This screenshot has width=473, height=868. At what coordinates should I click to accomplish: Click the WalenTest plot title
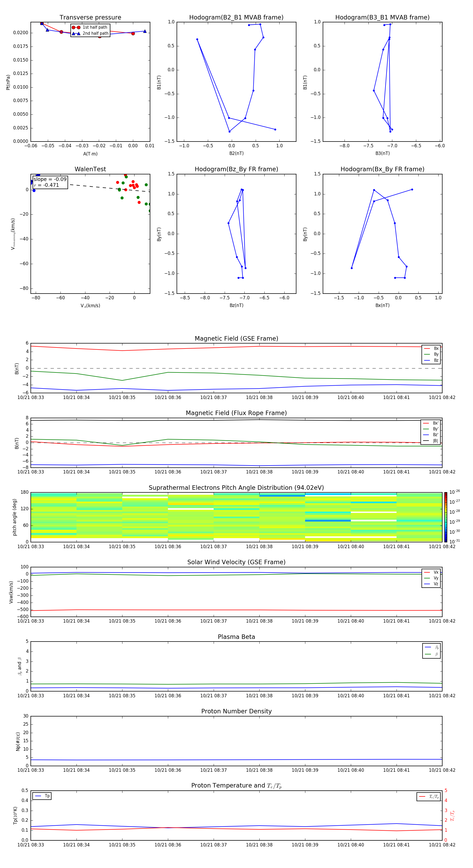pos(90,169)
